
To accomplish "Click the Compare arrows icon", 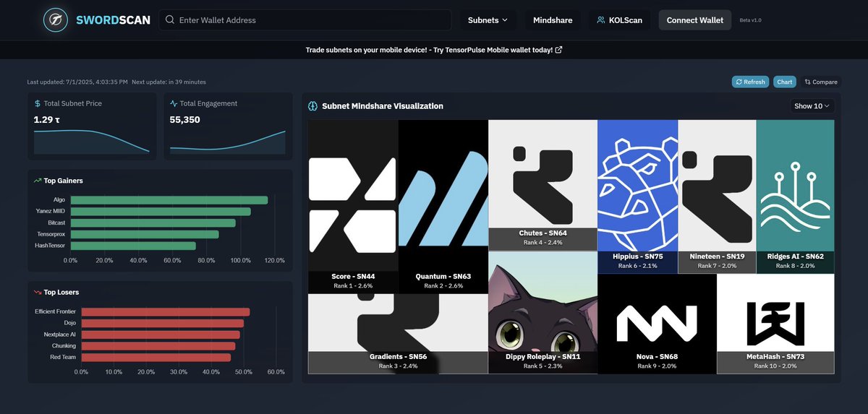I will (x=808, y=82).
